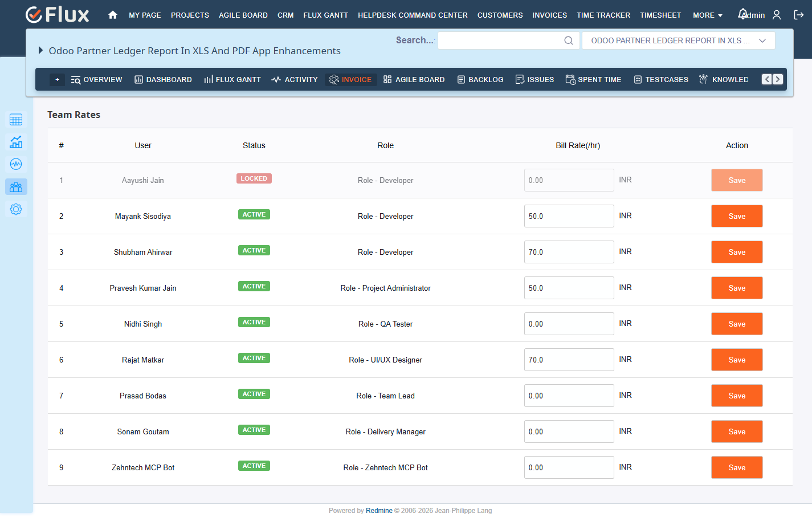The width and height of the screenshot is (812, 517).
Task: Open the Overview tab
Action: (x=96, y=80)
